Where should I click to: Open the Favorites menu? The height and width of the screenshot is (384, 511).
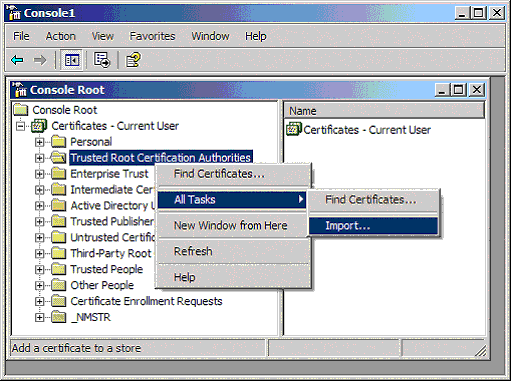pos(152,36)
